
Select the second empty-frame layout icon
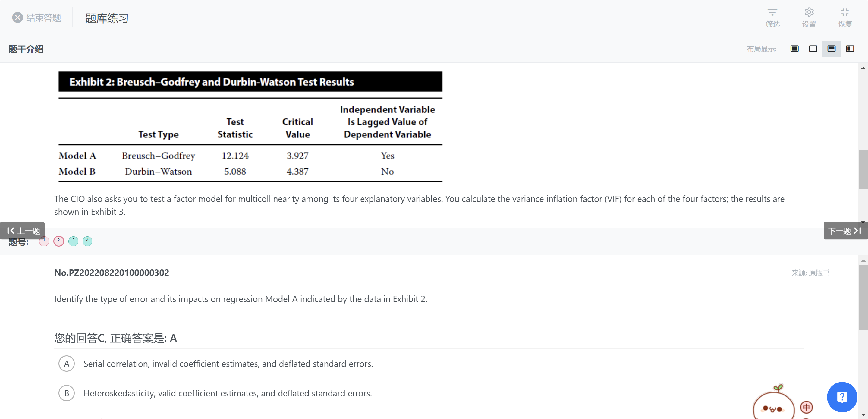(x=813, y=49)
